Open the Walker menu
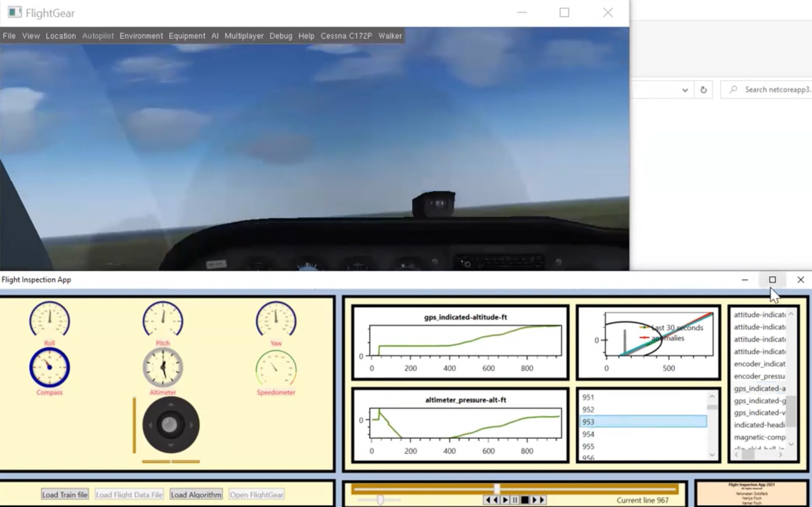812x507 pixels. (390, 36)
